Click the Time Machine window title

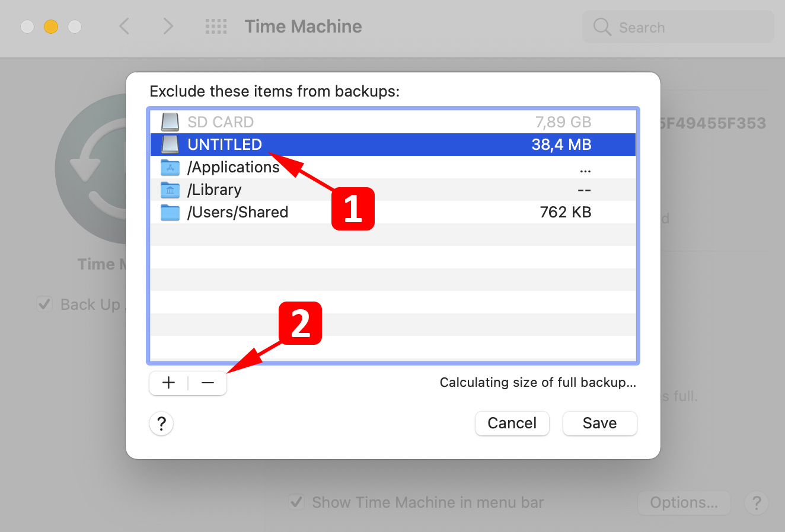pyautogui.click(x=303, y=26)
